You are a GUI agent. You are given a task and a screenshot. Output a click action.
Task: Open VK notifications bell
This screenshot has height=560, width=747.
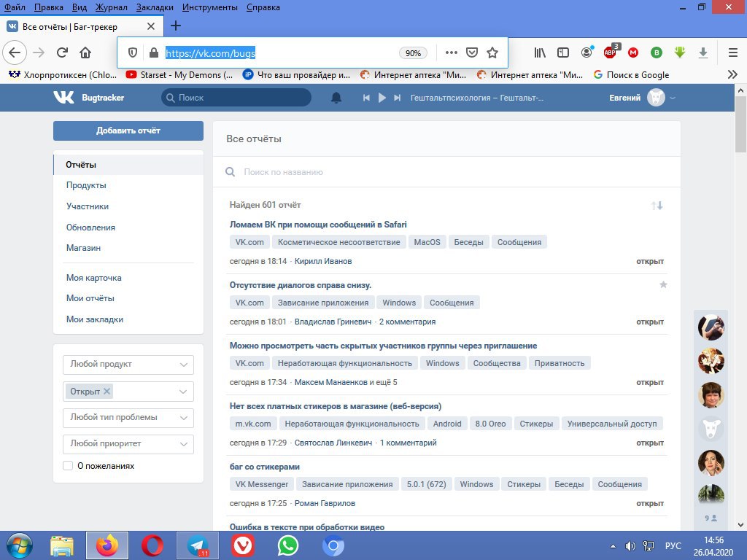pyautogui.click(x=336, y=98)
